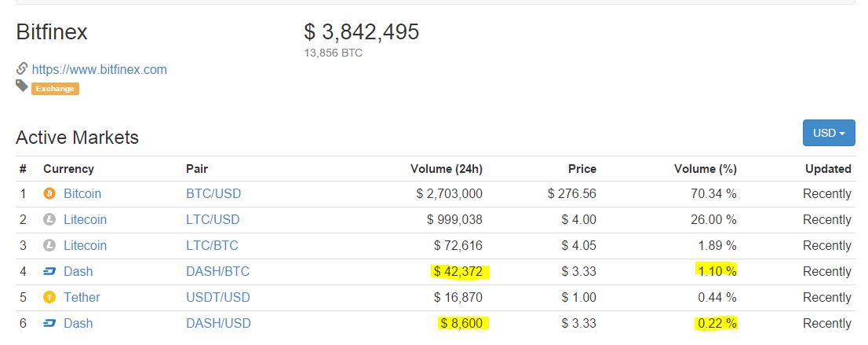Click the $ 8,600 volume cell

[462, 323]
